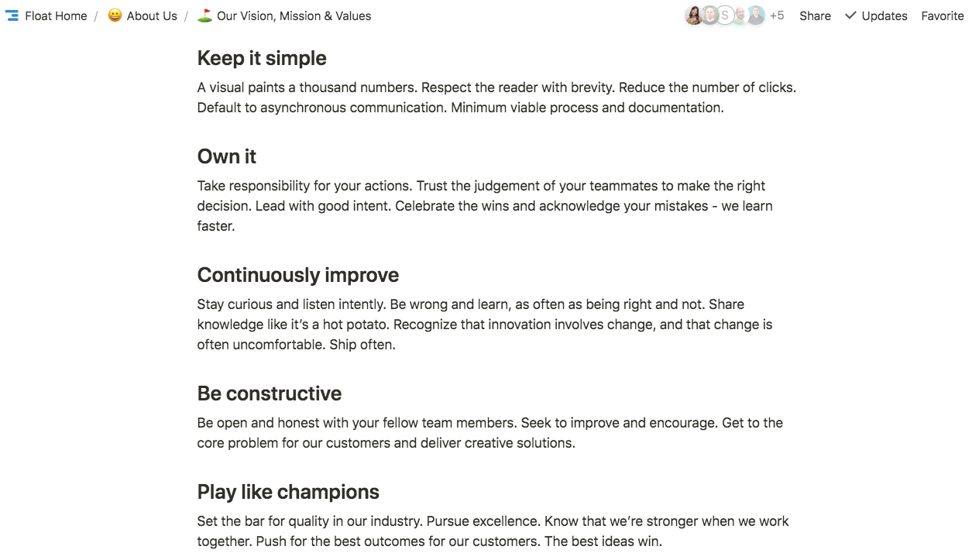Toggle Favorite for this page
This screenshot has width=972, height=560.
pyautogui.click(x=942, y=15)
